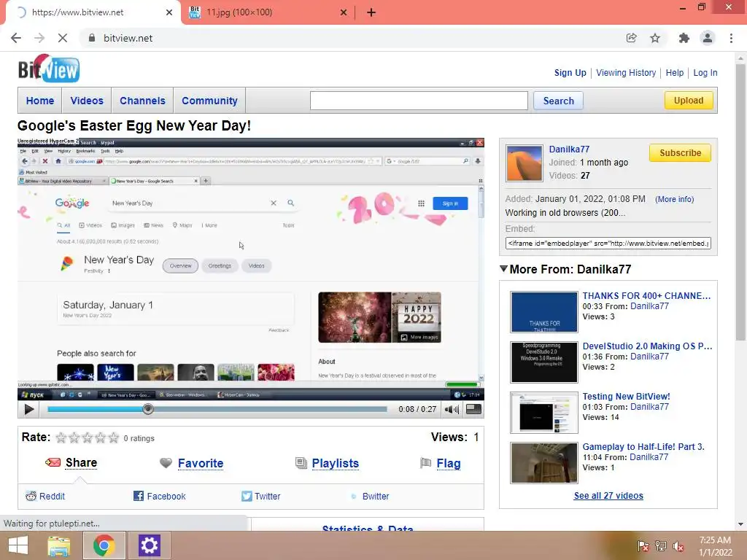Screen dimensions: 747x560
Task: Click the Facebook share icon
Action: click(x=138, y=496)
